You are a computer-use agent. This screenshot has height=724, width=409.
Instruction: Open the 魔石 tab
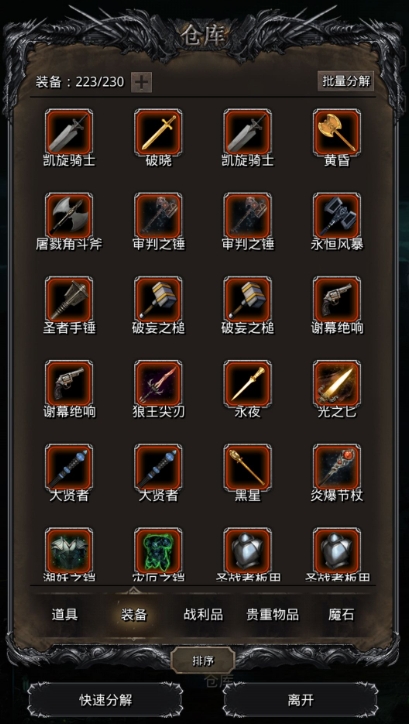[x=342, y=615]
